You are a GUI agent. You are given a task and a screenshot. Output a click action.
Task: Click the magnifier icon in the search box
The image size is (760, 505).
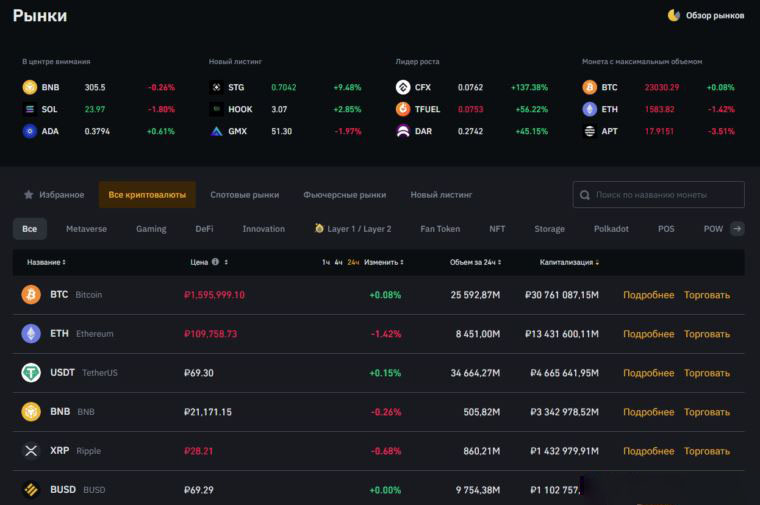(x=585, y=195)
